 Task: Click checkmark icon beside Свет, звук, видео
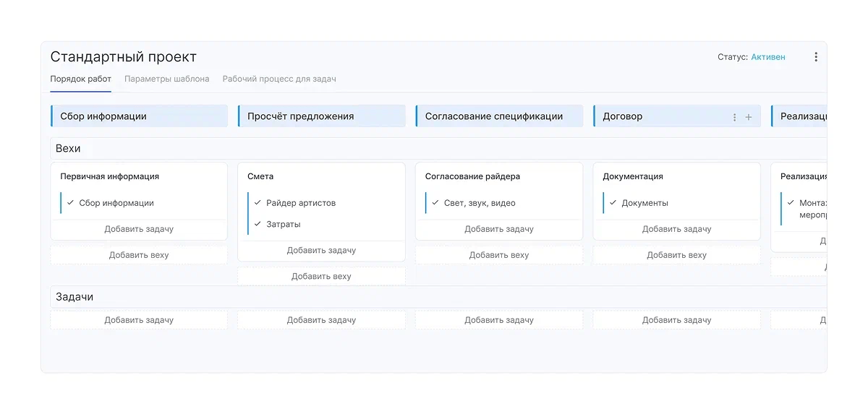(435, 203)
